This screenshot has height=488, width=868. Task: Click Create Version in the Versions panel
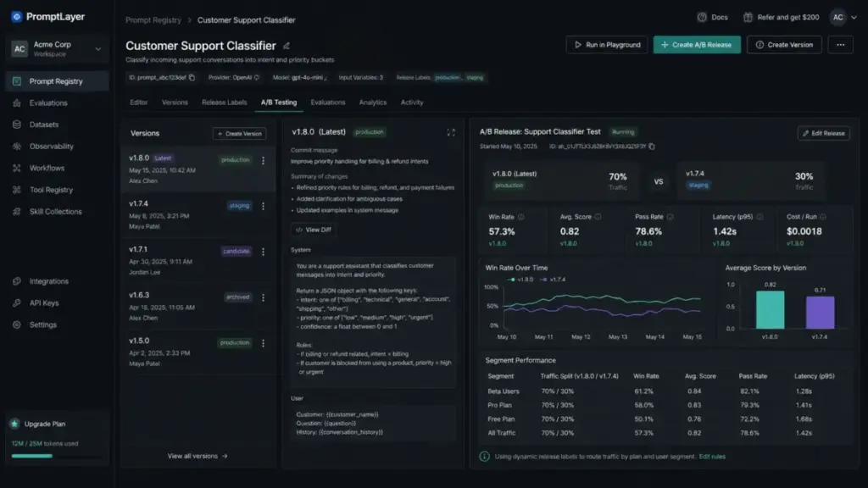coord(239,133)
